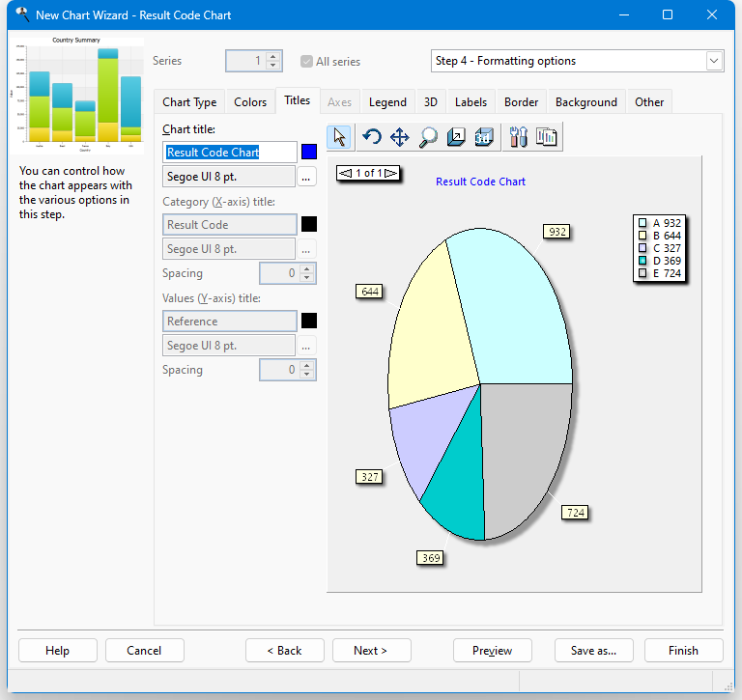Click the Finish button
742x700 pixels.
(684, 651)
